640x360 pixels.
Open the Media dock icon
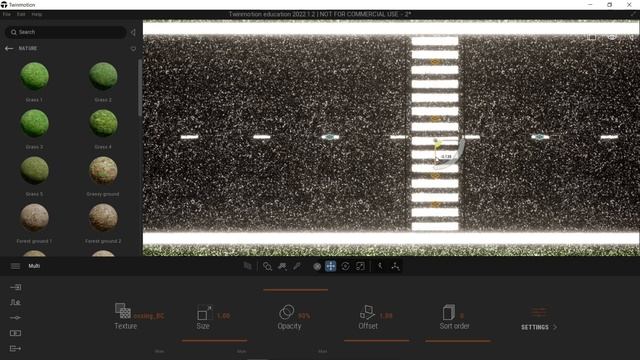pyautogui.click(x=16, y=333)
